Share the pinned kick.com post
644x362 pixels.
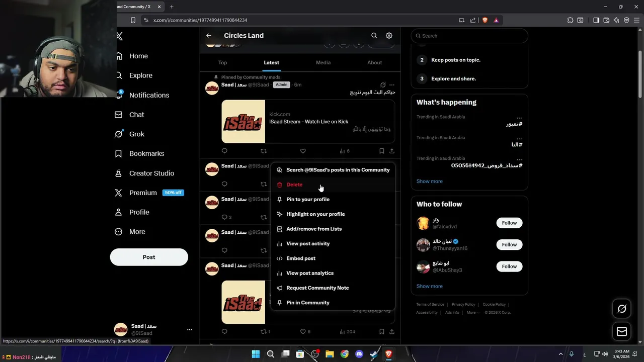pos(392,151)
